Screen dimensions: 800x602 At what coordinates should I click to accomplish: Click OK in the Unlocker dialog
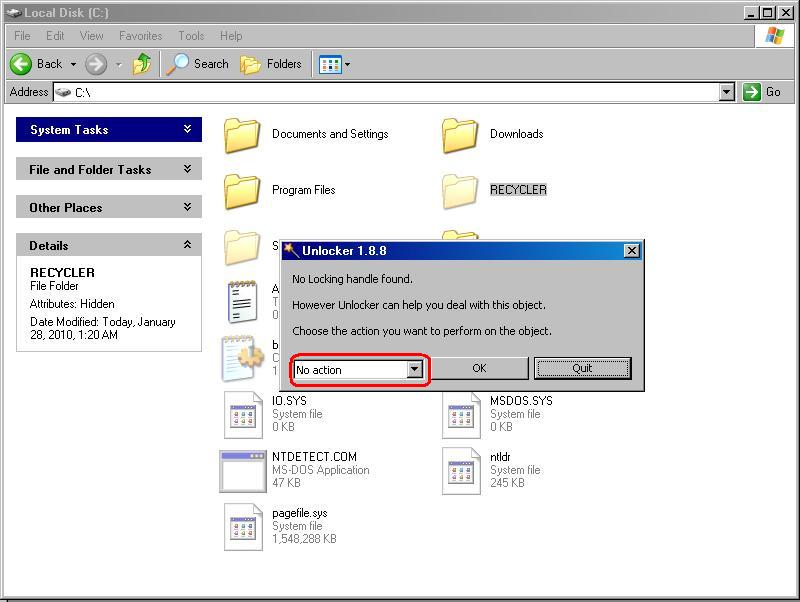point(479,368)
